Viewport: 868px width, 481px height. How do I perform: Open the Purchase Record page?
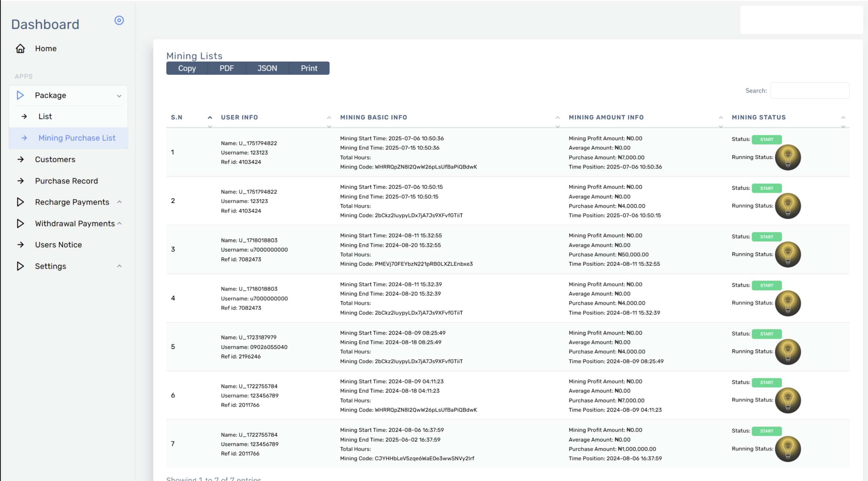(66, 181)
